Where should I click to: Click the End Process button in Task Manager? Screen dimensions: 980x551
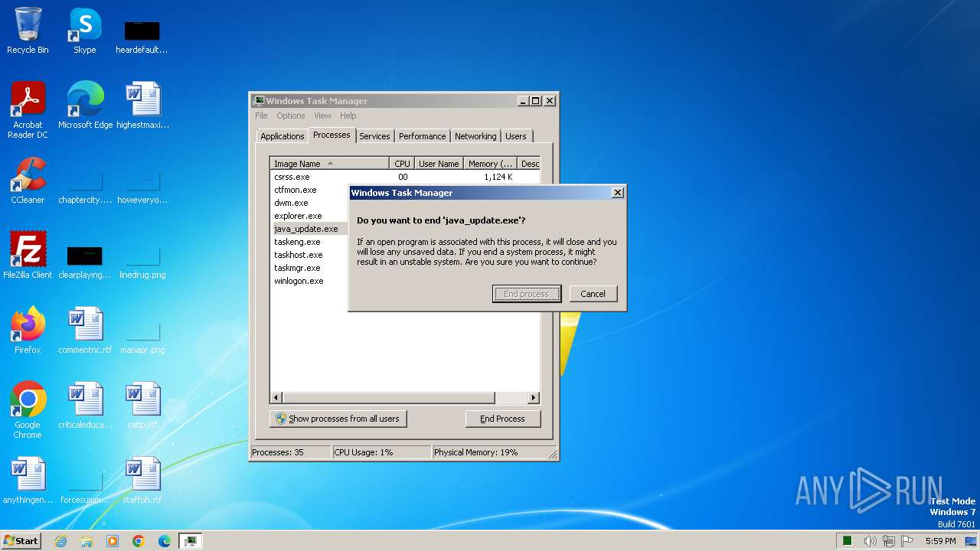coord(503,419)
